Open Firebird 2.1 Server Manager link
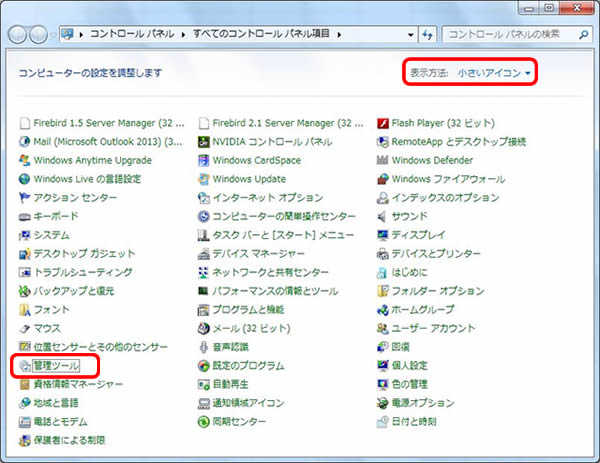 click(x=288, y=123)
